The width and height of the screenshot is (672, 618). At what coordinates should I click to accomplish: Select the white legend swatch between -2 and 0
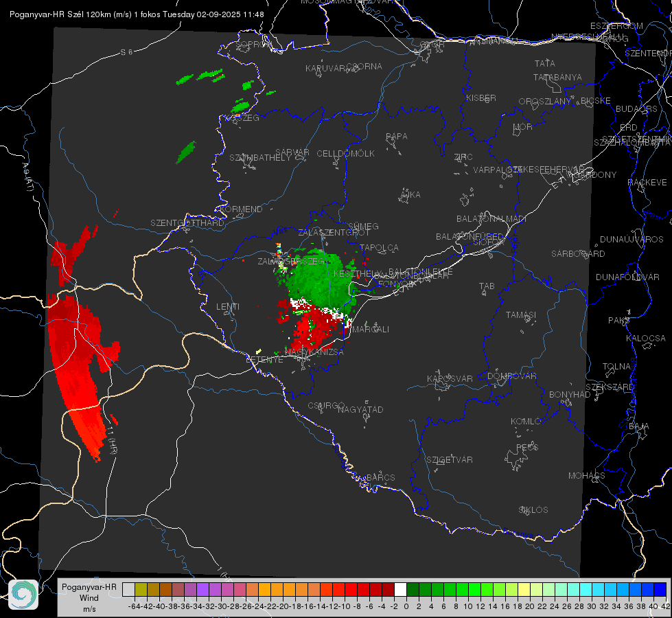pyautogui.click(x=400, y=589)
